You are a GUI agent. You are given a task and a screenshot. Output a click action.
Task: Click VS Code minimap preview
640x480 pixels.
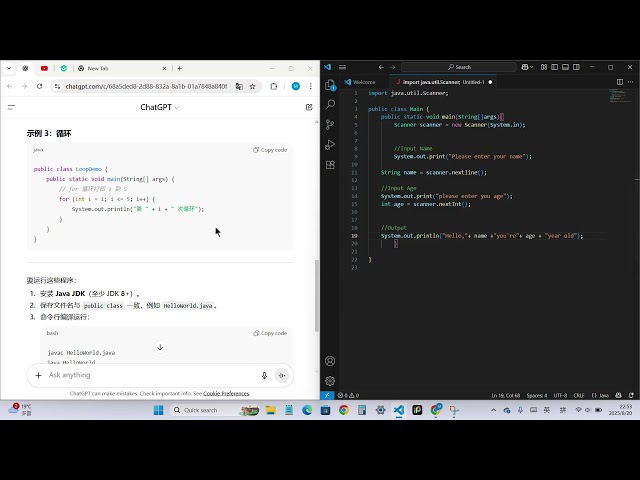[x=620, y=96]
